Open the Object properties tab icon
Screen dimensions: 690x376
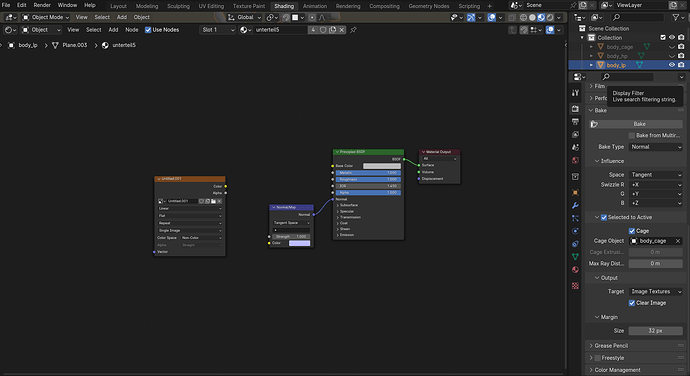click(x=575, y=192)
